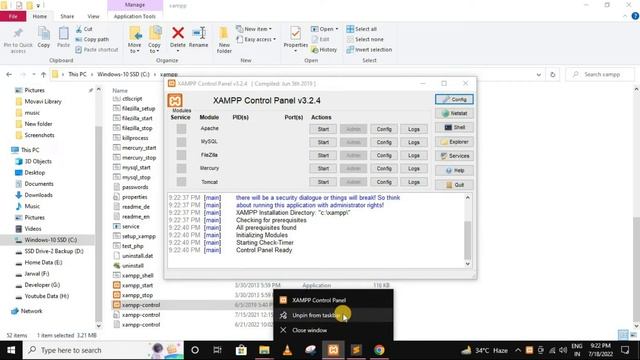
Task: Toggle Tomcat service checkbox
Action: [181, 182]
